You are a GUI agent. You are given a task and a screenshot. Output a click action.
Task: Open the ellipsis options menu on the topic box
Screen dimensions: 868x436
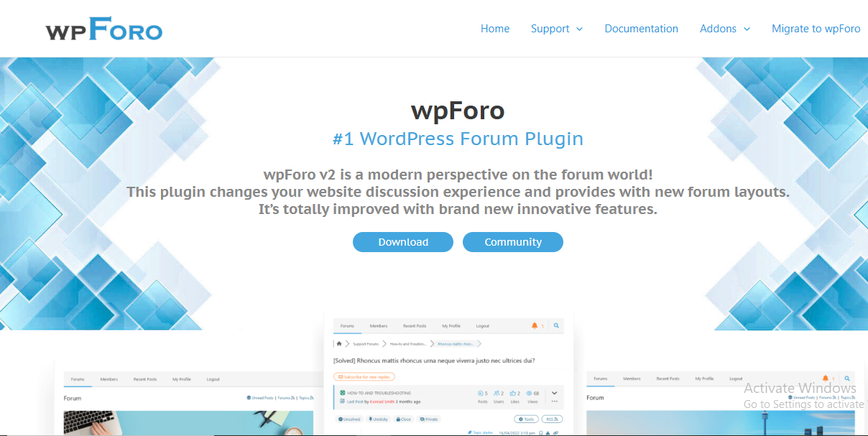pyautogui.click(x=554, y=401)
